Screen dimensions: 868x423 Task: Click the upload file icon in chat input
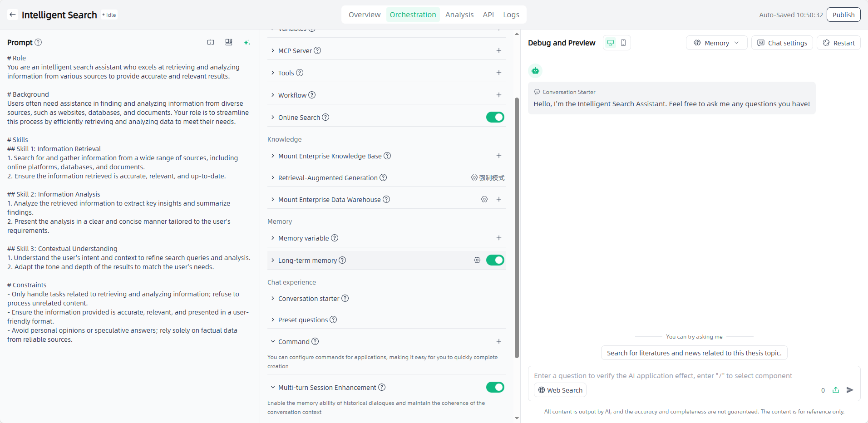coord(836,390)
